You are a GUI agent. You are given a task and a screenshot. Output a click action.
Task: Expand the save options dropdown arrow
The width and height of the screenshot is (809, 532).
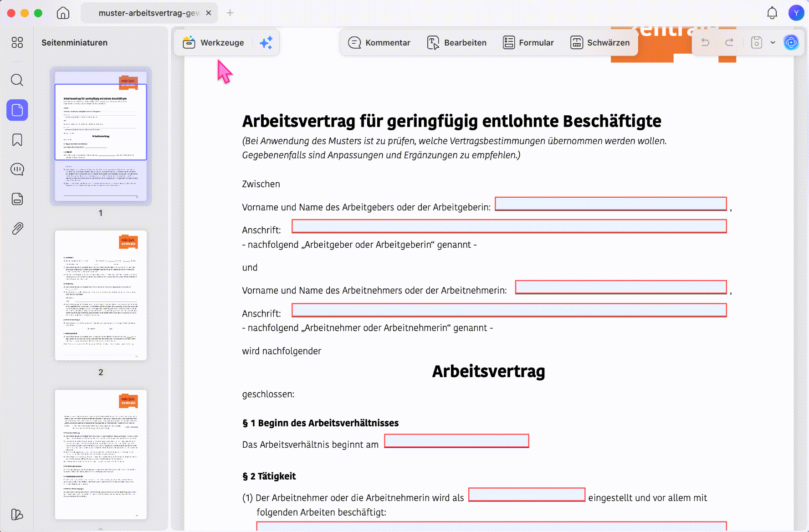[x=773, y=42]
